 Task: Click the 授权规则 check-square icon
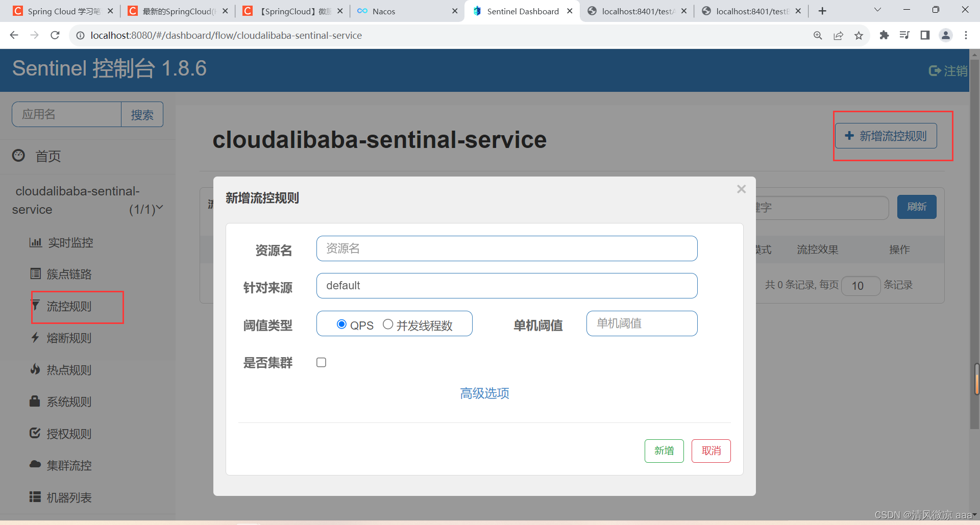click(35, 433)
